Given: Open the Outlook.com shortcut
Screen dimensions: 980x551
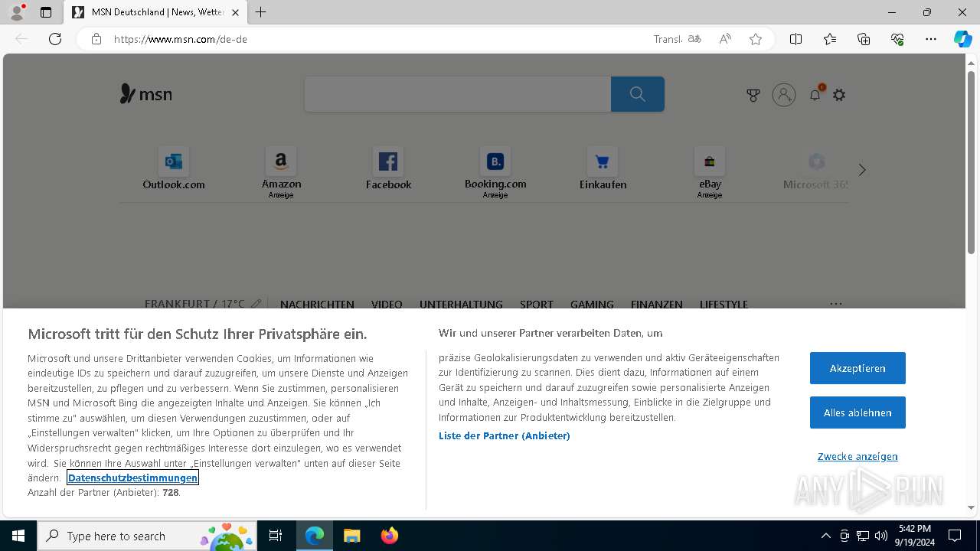Looking at the screenshot, I should tap(174, 169).
